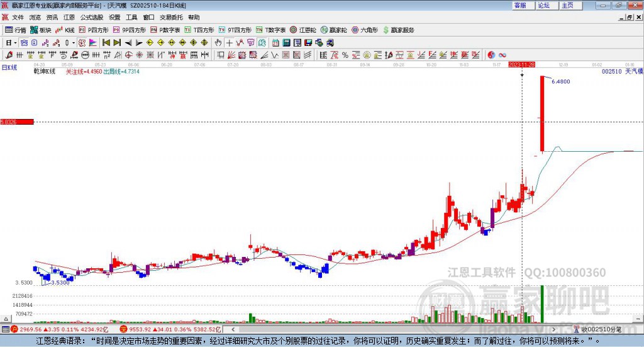The image size is (644, 347).
Task: Click the red 5.8326 price marker
Action: 17,122
